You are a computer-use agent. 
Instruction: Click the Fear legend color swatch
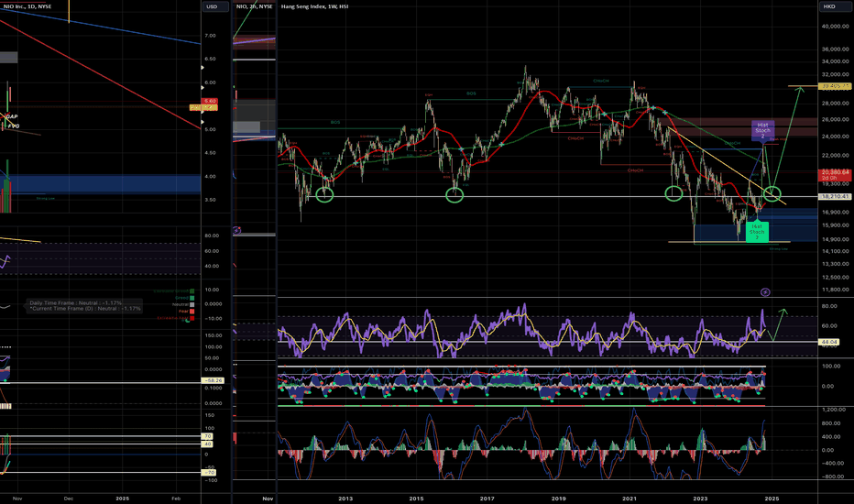pos(192,312)
